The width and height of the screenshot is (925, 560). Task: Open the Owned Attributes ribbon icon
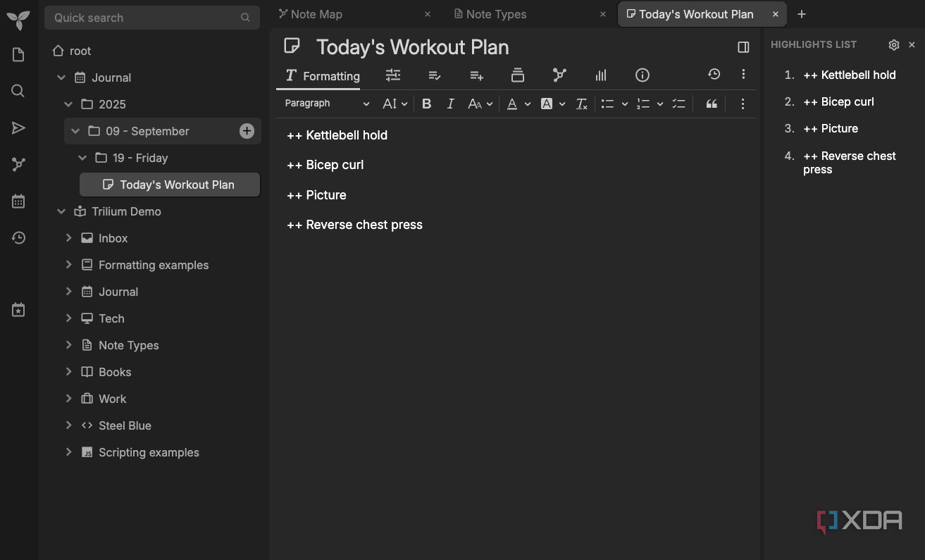point(435,75)
